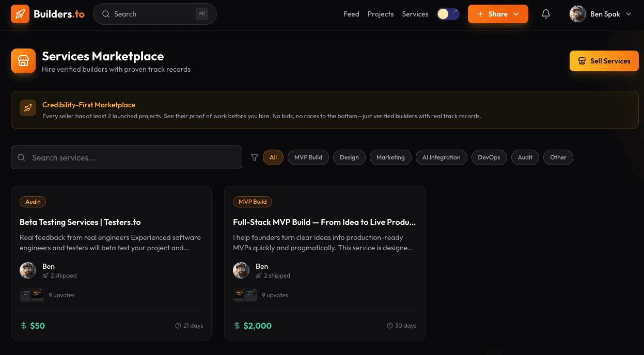Viewport: 644px width, 355px height.
Task: Click the Credibility-First rocket icon
Action: tap(28, 108)
